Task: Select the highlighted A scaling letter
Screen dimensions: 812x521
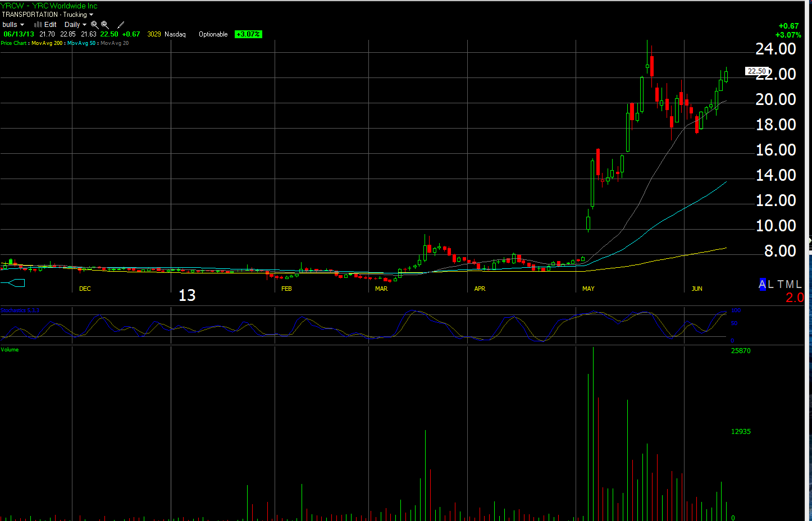Action: click(762, 285)
